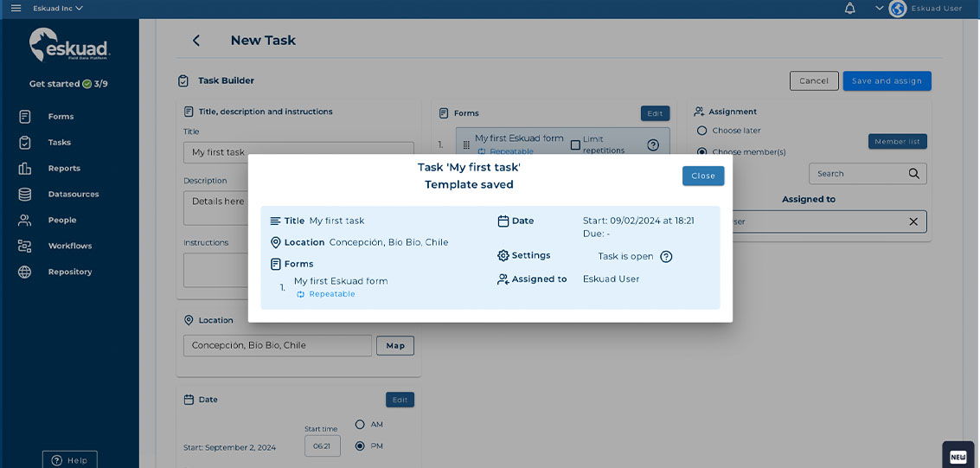
Task: Expand Get started 3/9 progress
Action: click(x=68, y=84)
